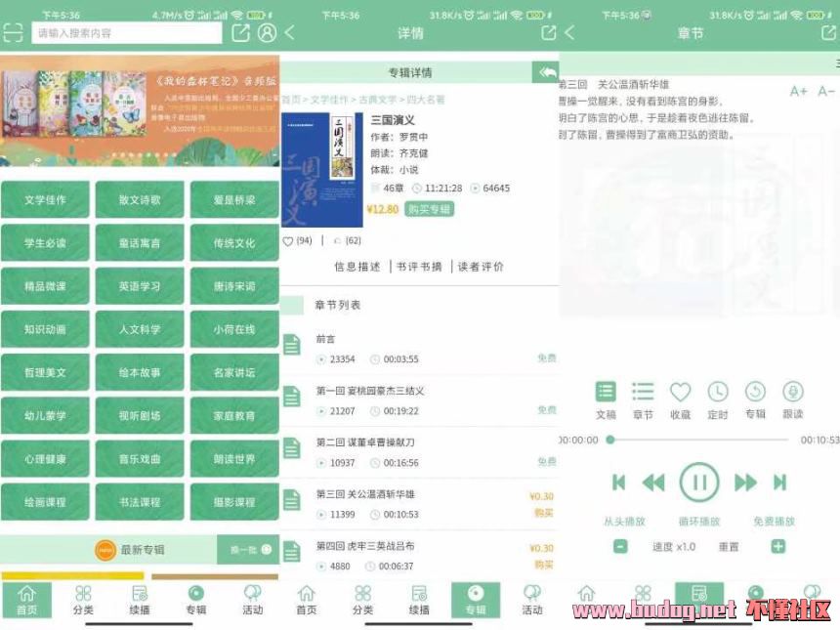
Task: Decrease text size with A-
Action: point(826,91)
